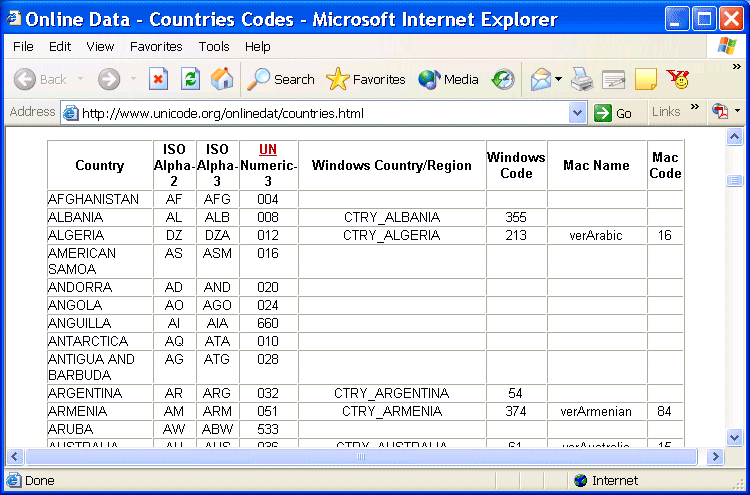Open the View menu
This screenshot has height=495, width=750.
tap(100, 46)
